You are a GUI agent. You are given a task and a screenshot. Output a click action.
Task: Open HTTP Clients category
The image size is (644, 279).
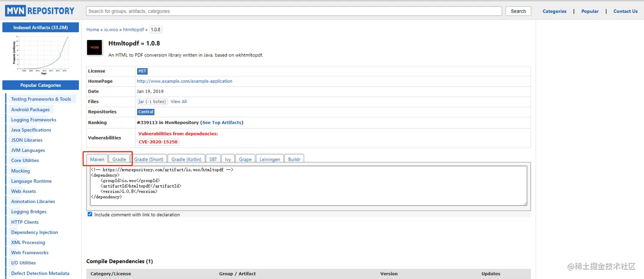(x=25, y=222)
